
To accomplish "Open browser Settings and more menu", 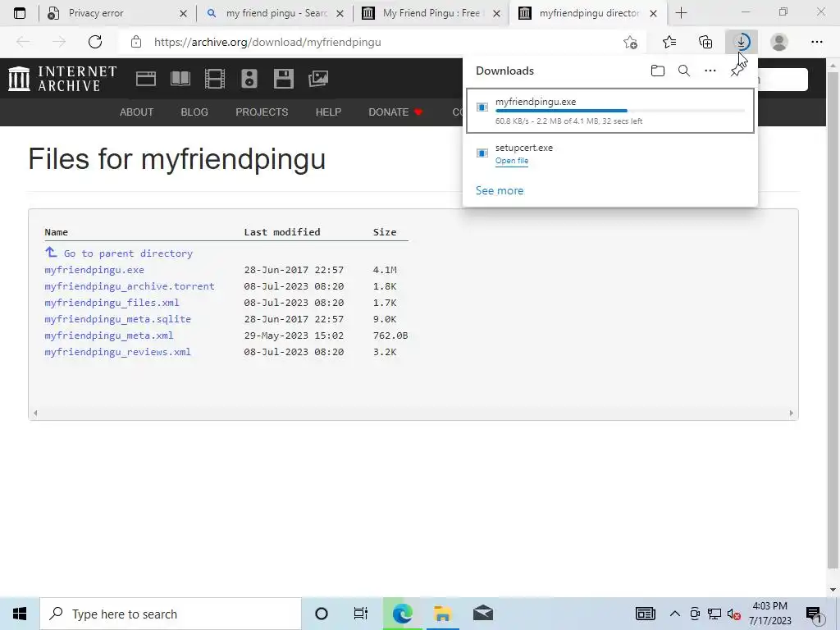I will click(816, 42).
